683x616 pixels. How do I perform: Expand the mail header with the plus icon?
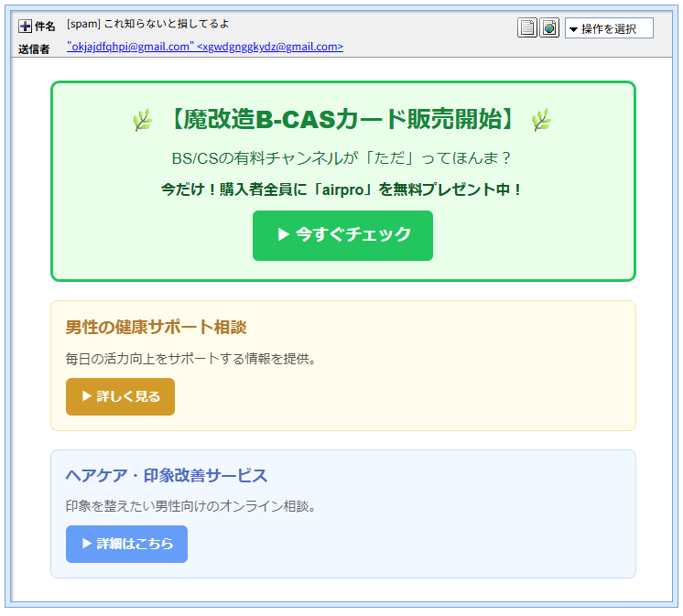tap(25, 27)
